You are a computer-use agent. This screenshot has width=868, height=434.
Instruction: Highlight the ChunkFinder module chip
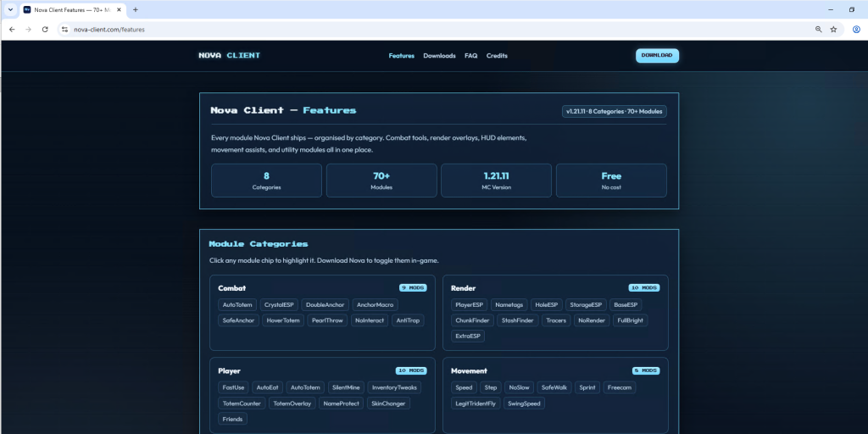point(472,320)
